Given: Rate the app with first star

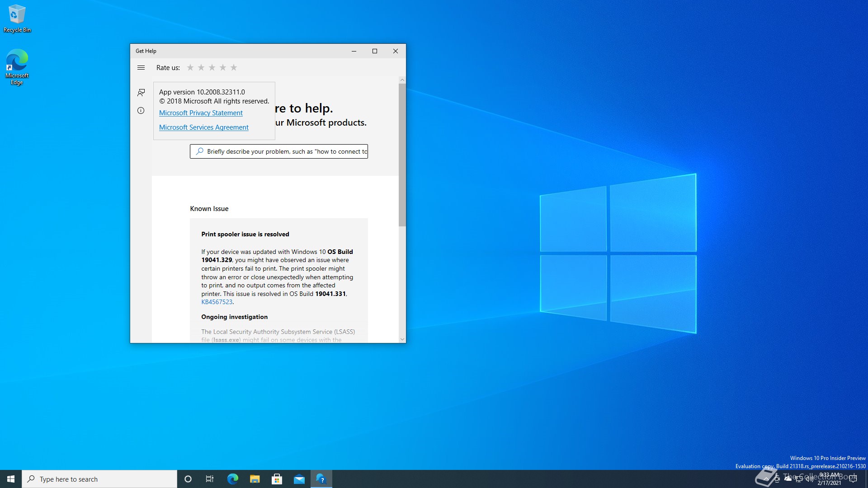Looking at the screenshot, I should pyautogui.click(x=190, y=68).
